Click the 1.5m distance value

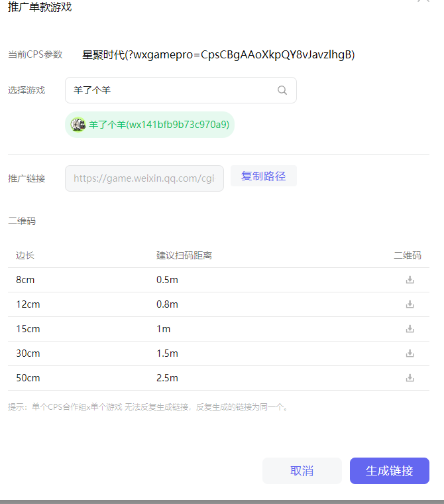click(x=167, y=353)
